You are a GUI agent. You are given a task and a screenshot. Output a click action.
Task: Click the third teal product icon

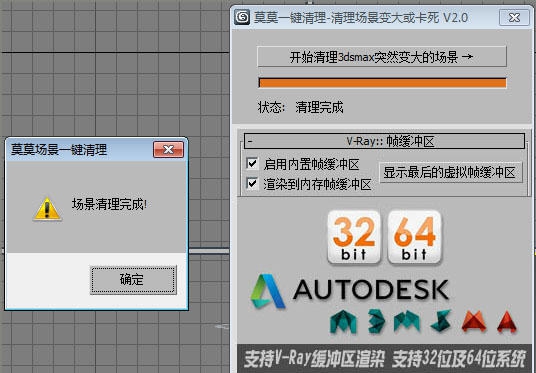[x=407, y=321]
